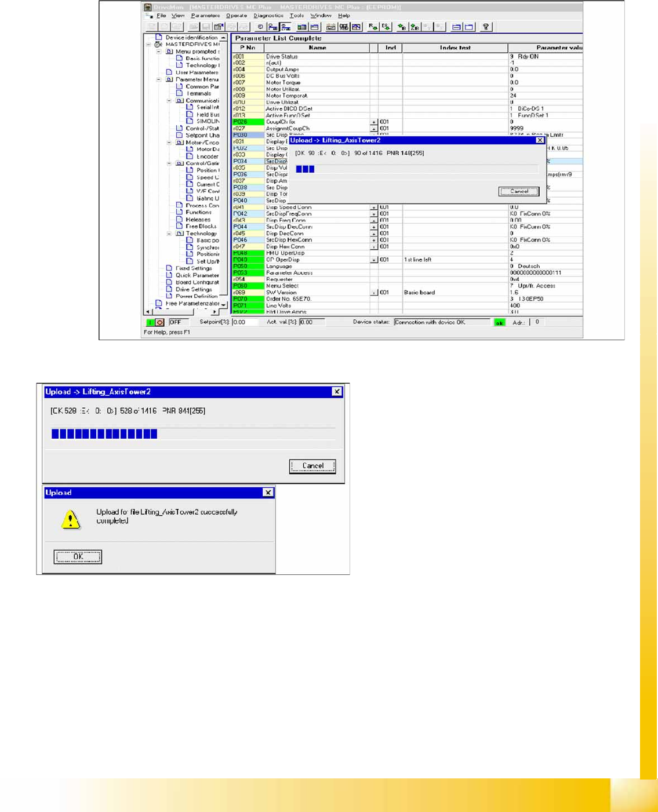Click the MASTERDRIVES device icon in tree
Image resolution: width=658 pixels, height=812 pixels.
[158, 45]
